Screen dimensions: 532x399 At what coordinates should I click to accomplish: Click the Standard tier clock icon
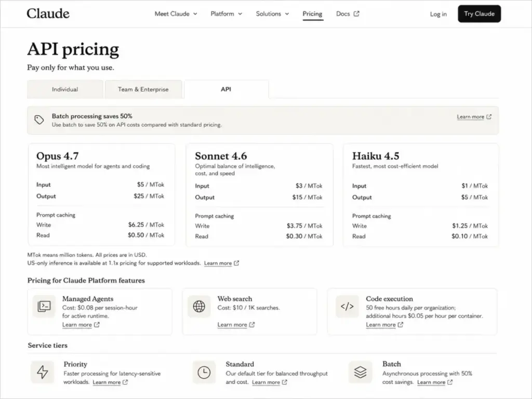(204, 372)
